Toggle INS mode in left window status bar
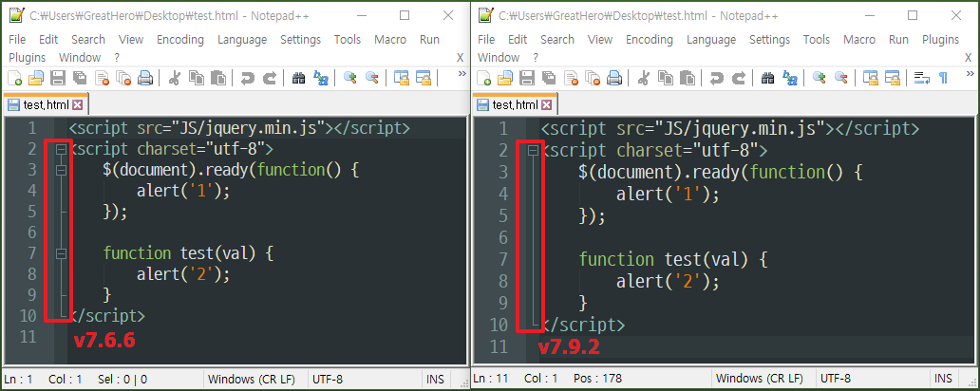This screenshot has width=980, height=391. 435,379
